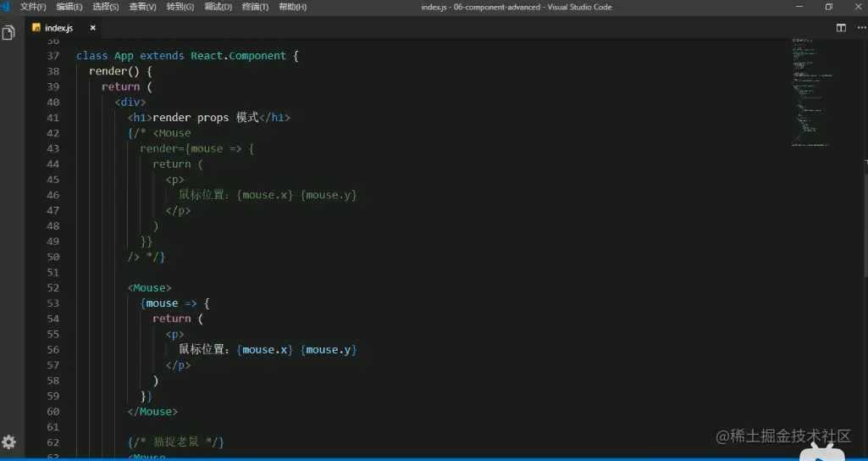Open the Explorer files icon in activity bar
This screenshot has width=868, height=461.
coord(8,33)
